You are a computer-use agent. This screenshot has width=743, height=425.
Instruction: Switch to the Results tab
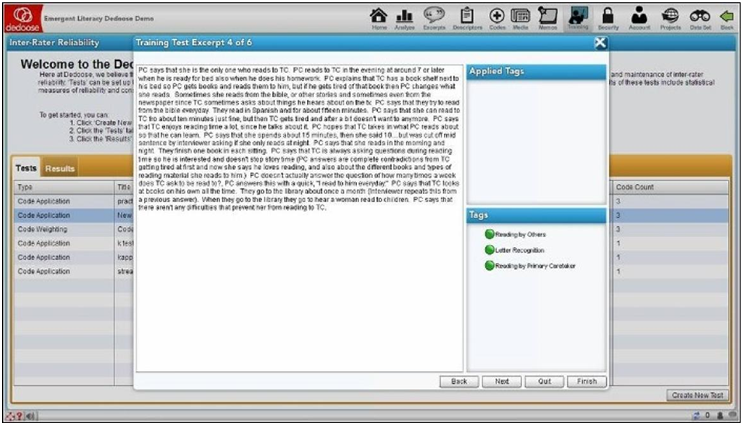(x=60, y=169)
